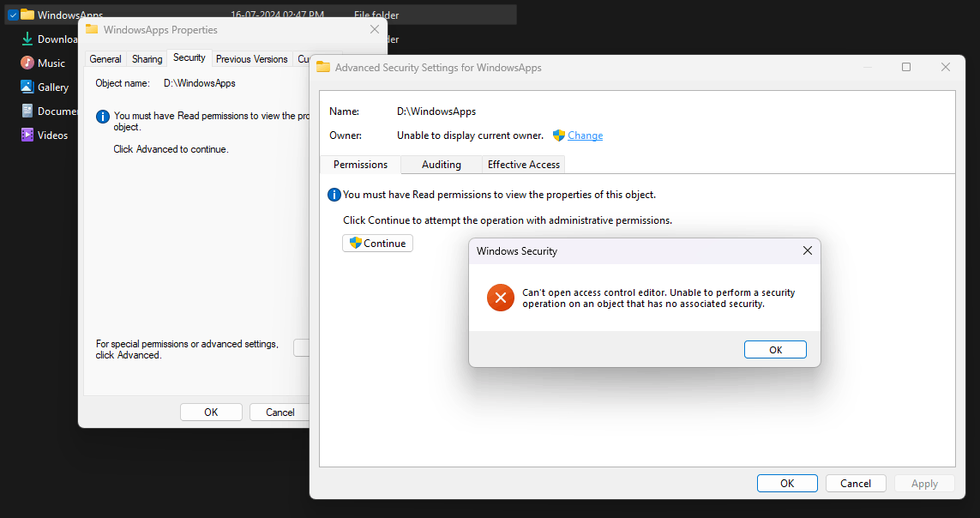This screenshot has width=980, height=518.
Task: Click the red error icon in the Windows Security dialog
Action: click(500, 298)
